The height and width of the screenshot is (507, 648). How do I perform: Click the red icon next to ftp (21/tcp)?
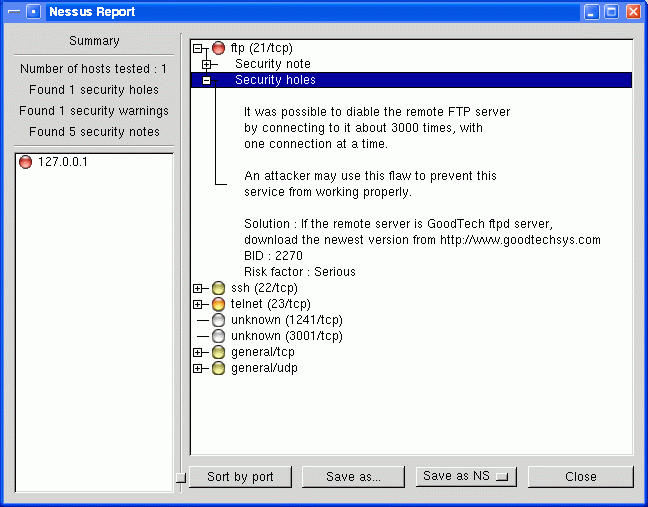click(218, 48)
